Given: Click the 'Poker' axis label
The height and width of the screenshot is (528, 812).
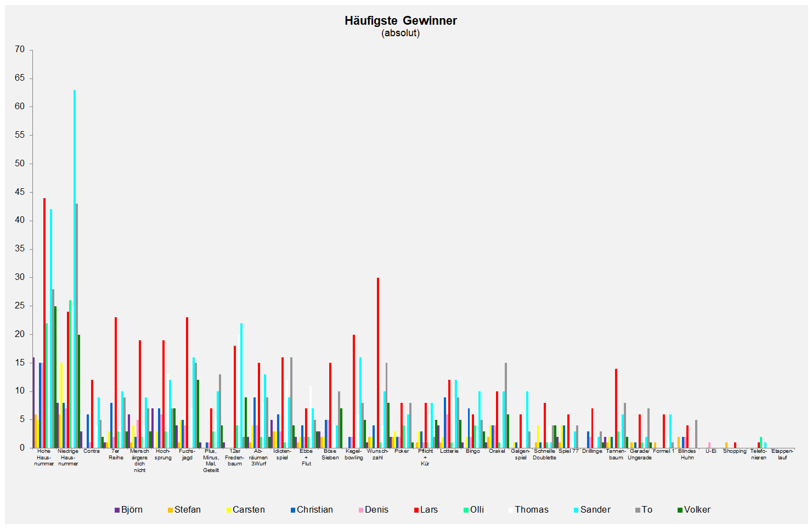Looking at the screenshot, I should coord(402,451).
